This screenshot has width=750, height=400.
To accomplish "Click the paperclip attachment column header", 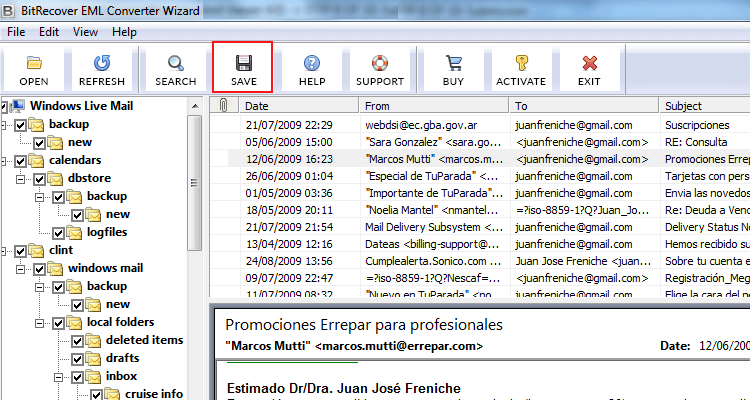I will (x=223, y=105).
